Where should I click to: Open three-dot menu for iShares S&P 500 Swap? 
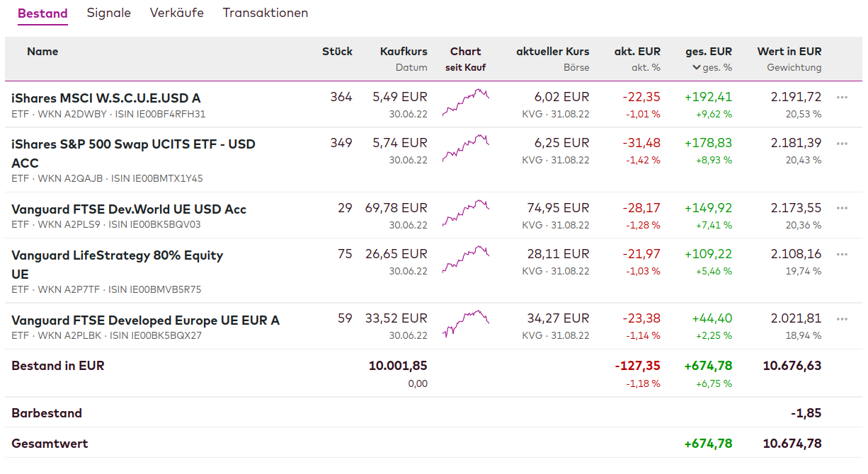[842, 144]
